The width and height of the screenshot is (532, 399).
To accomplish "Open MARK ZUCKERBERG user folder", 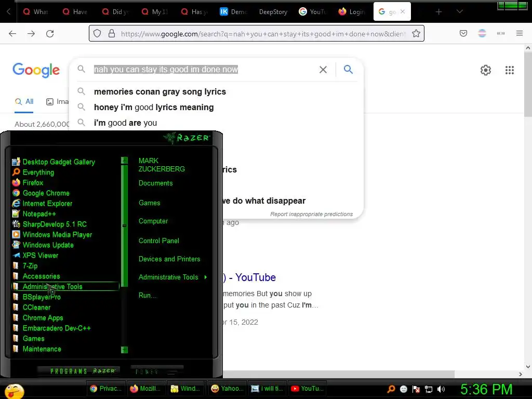I will click(x=162, y=165).
